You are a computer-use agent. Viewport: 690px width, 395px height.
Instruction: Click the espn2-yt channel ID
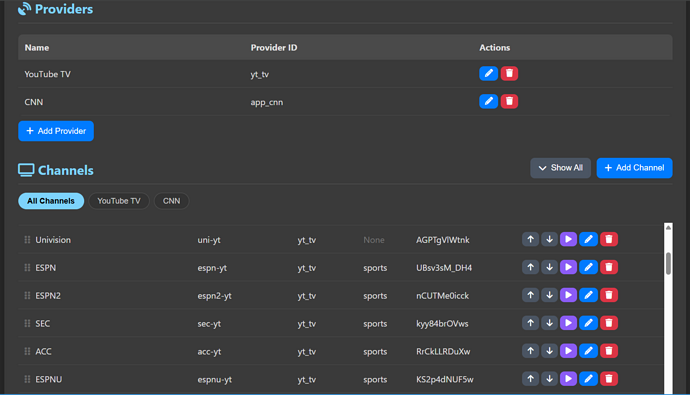pos(214,296)
